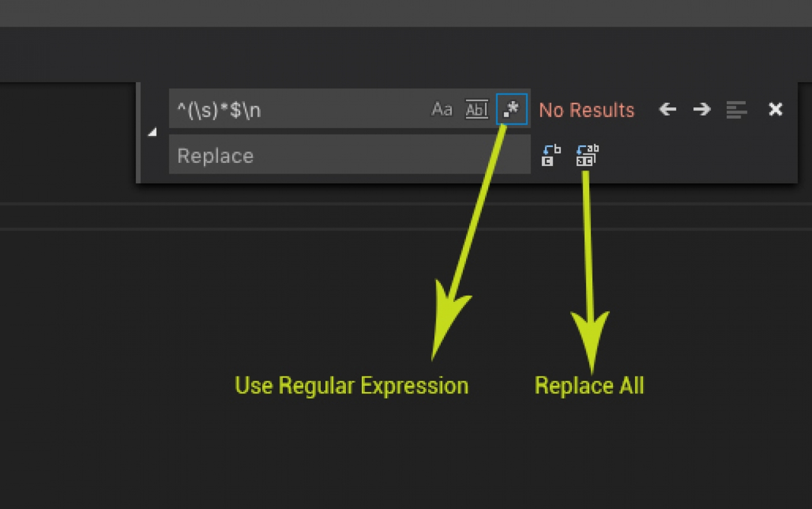Go to the previous search match

[x=666, y=109]
